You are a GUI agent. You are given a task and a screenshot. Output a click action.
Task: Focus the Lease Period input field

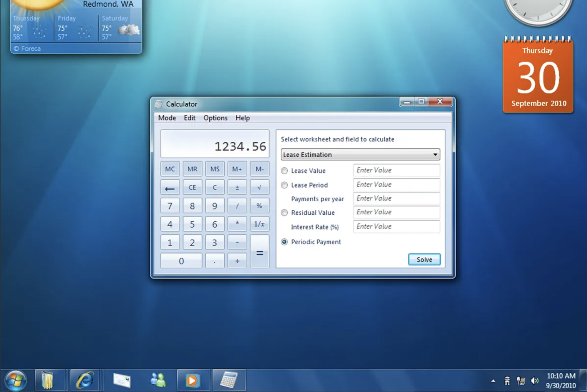(397, 185)
